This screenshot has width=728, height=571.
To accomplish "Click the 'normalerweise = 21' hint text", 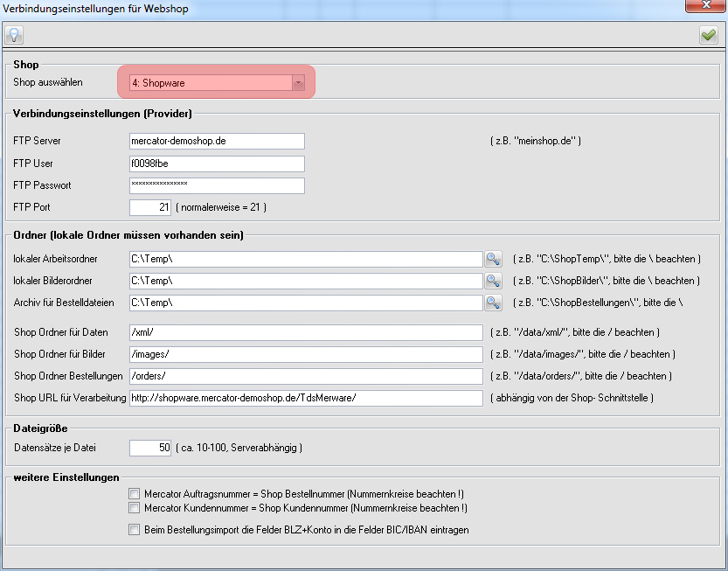I will pyautogui.click(x=221, y=207).
